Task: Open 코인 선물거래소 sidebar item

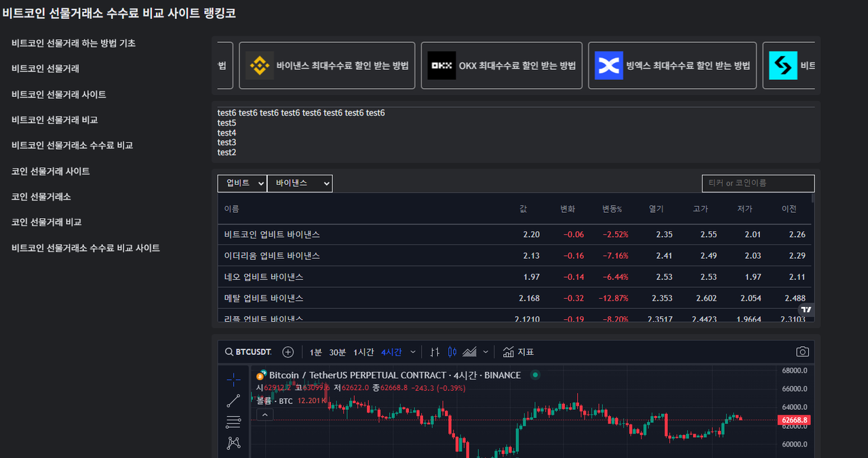Action: pyautogui.click(x=41, y=197)
